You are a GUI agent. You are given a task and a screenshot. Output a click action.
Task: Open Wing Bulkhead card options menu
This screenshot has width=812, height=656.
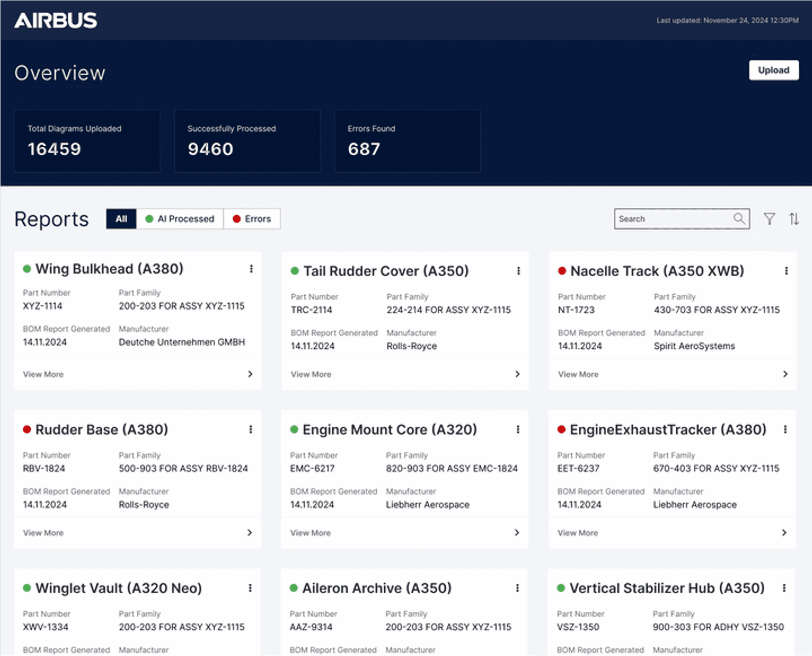pos(251,269)
